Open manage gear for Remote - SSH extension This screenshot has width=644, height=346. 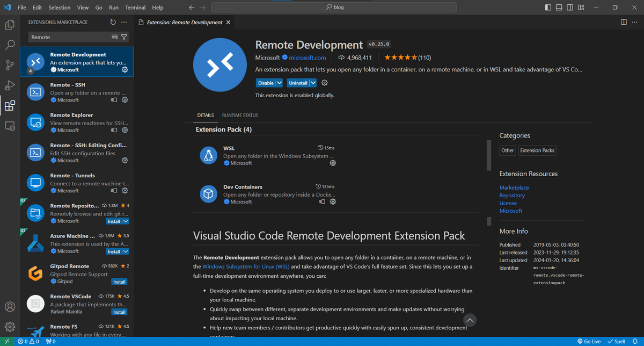coord(125,100)
